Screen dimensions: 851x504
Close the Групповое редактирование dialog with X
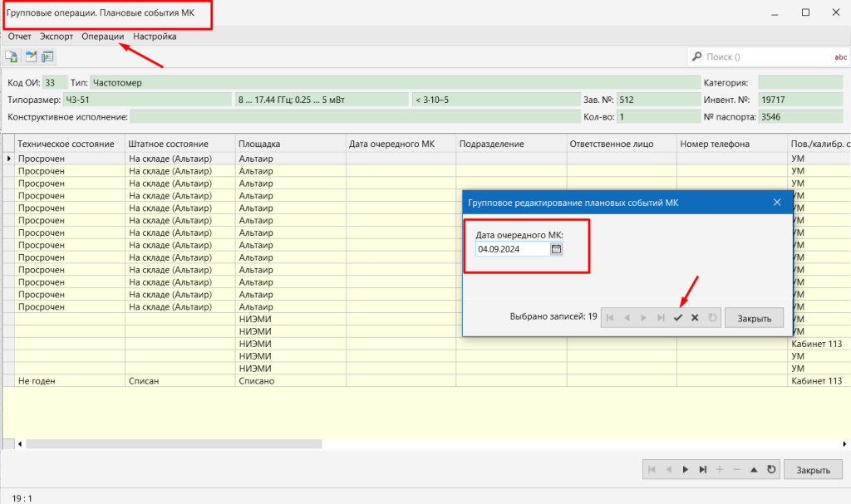777,203
